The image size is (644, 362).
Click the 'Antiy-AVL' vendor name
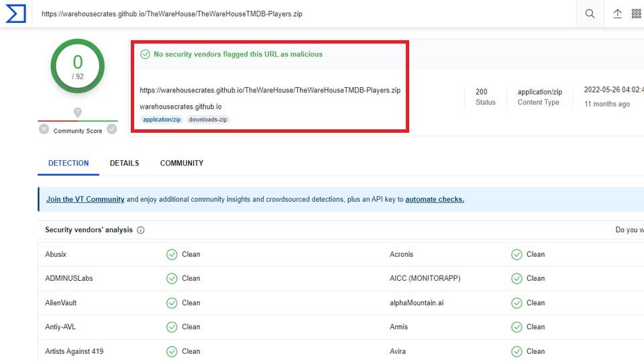coord(60,327)
